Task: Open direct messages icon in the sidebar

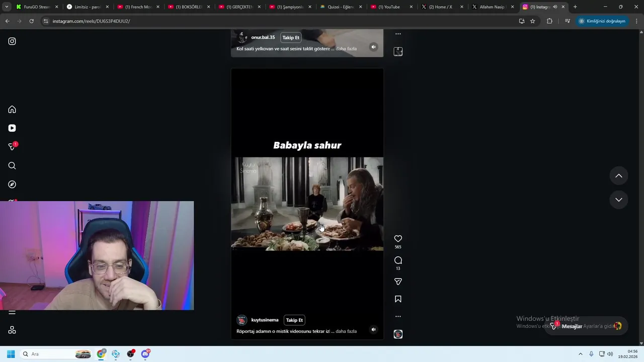Action: [12, 147]
